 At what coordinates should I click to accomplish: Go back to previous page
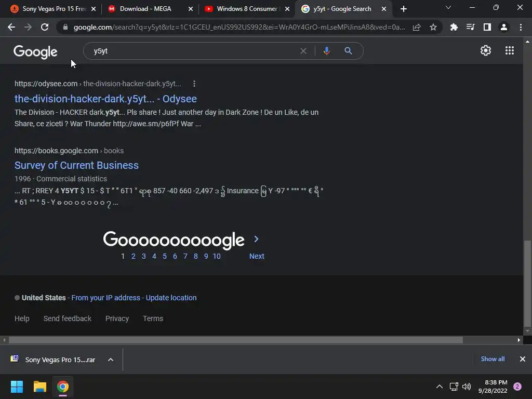click(x=11, y=27)
